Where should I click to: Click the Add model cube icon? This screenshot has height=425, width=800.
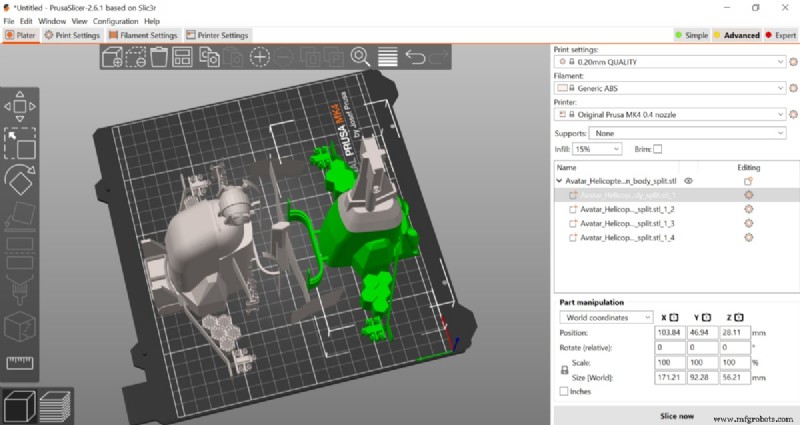click(112, 57)
